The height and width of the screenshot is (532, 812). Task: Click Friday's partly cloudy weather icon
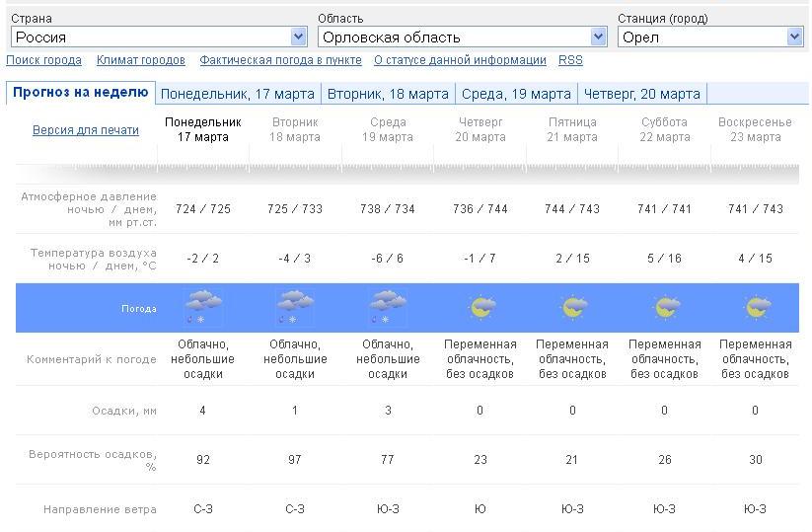573,308
